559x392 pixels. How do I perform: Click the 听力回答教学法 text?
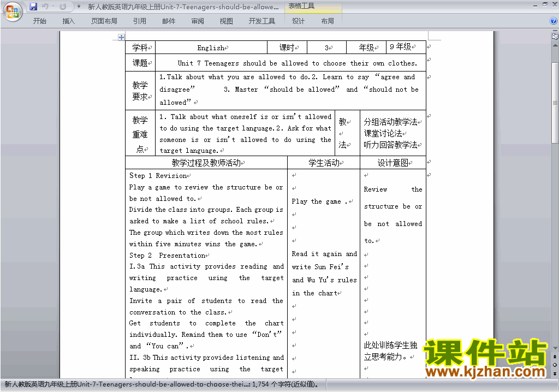[x=390, y=145]
